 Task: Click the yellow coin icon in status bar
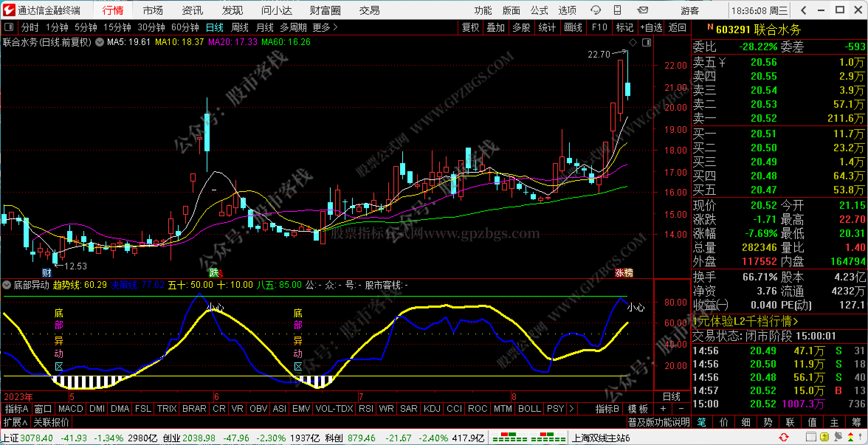(x=824, y=438)
